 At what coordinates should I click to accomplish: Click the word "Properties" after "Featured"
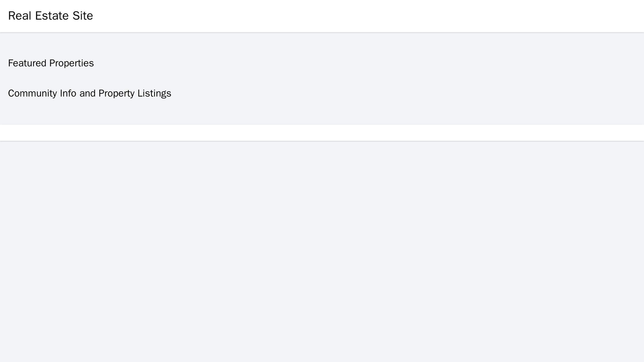[x=71, y=63]
